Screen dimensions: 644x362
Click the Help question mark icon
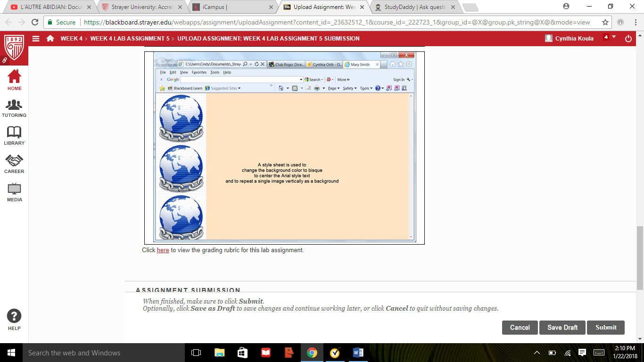(x=14, y=316)
